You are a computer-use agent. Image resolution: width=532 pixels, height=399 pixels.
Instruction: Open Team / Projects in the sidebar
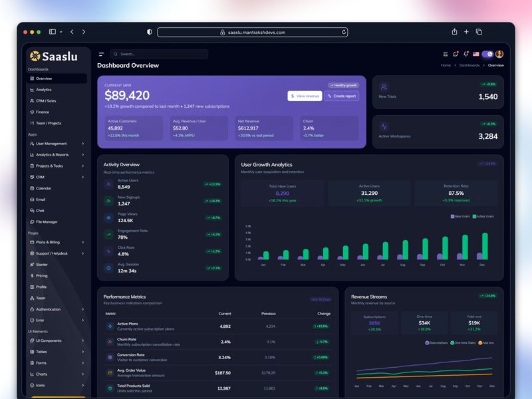pos(57,123)
